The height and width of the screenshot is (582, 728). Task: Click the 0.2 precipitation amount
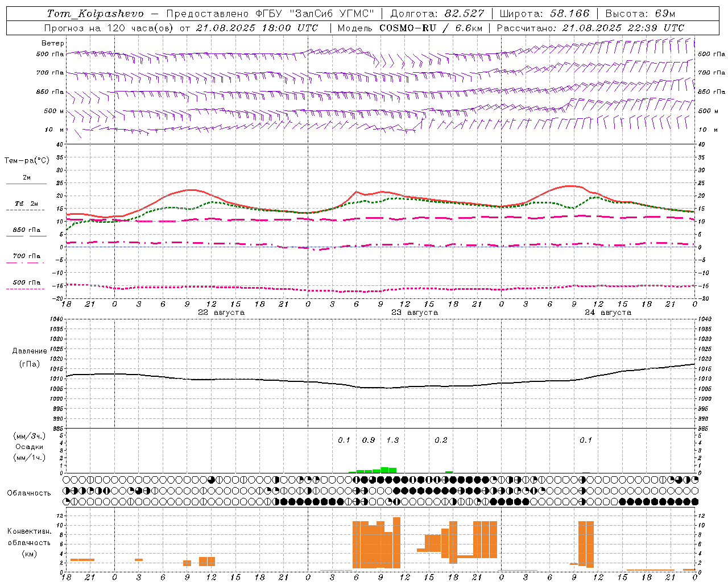pyautogui.click(x=441, y=440)
